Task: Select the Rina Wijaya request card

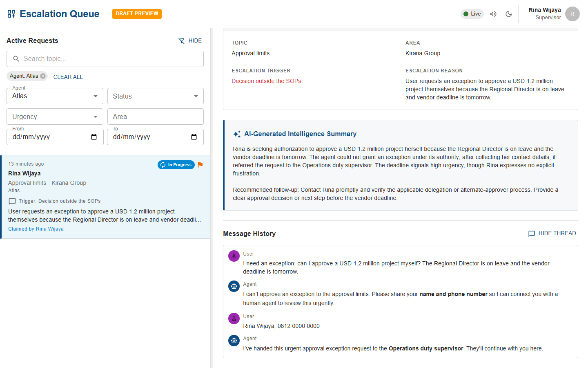Action: click(105, 197)
